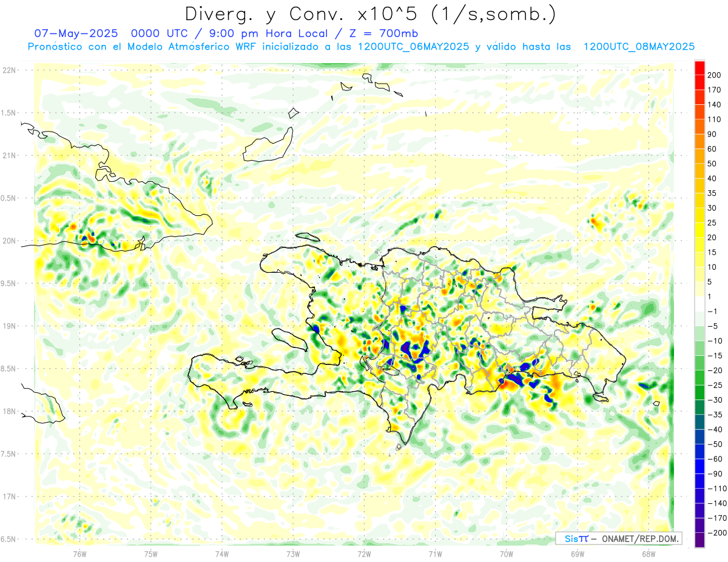Viewport: 728px width, 562px height.
Task: Click the 17N latitude label
Action: pyautogui.click(x=8, y=497)
